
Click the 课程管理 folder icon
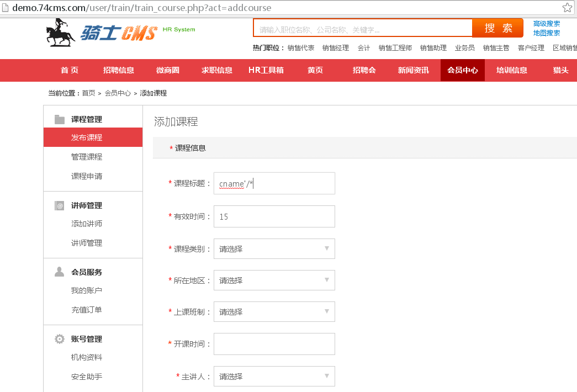click(59, 119)
